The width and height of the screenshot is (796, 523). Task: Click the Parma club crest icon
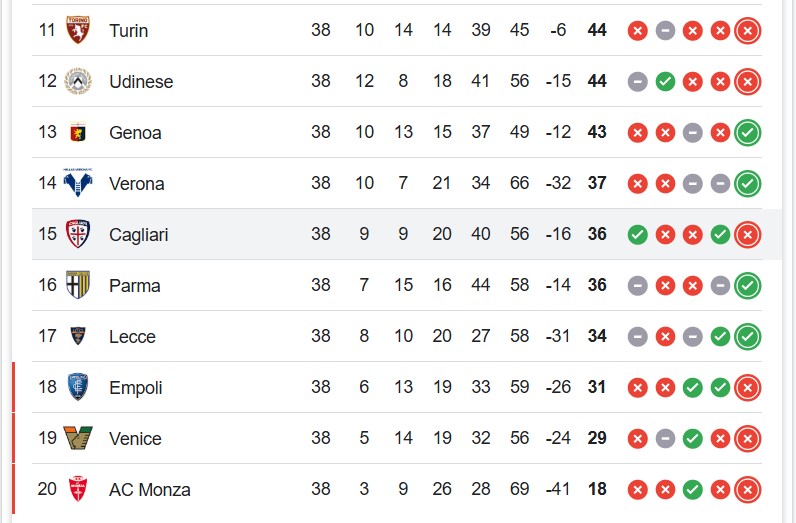tap(78, 285)
